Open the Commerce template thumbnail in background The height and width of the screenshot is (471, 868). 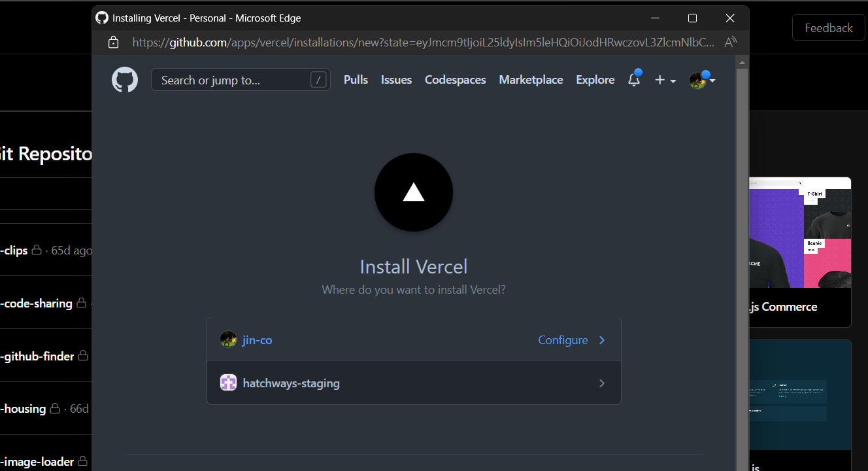801,232
